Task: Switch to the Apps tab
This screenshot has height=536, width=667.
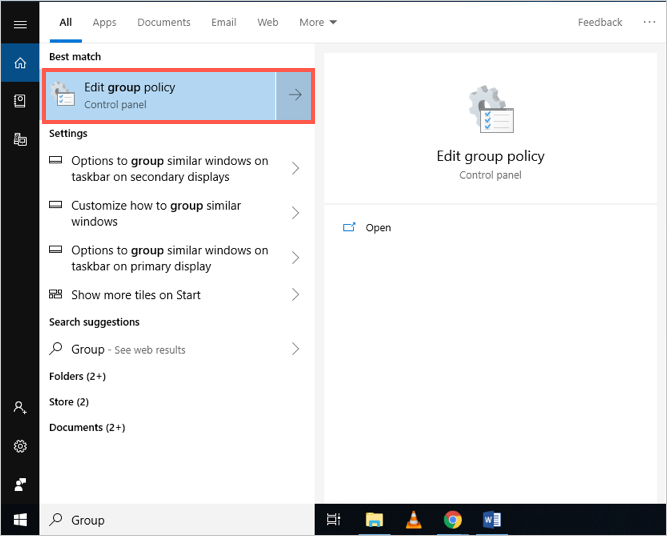Action: [x=104, y=22]
